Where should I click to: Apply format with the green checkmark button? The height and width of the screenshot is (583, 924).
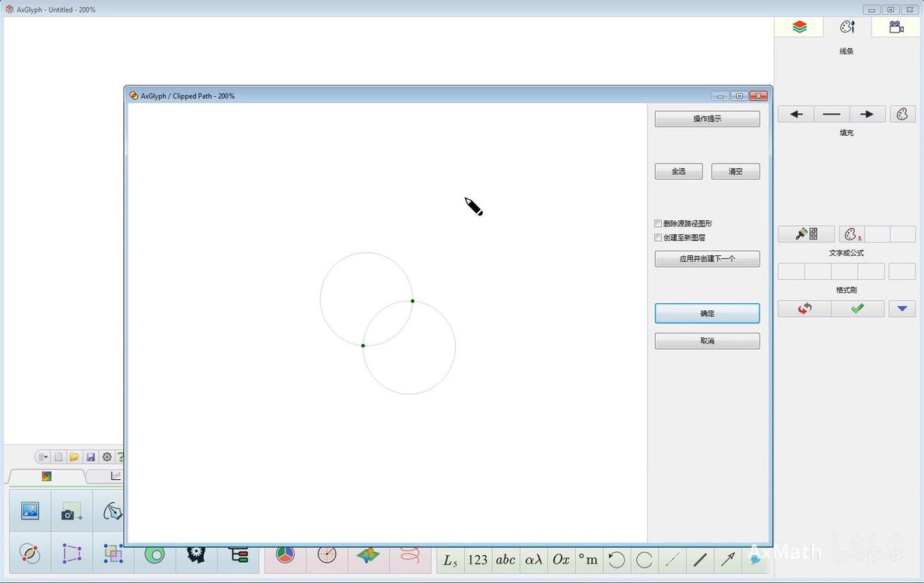857,309
